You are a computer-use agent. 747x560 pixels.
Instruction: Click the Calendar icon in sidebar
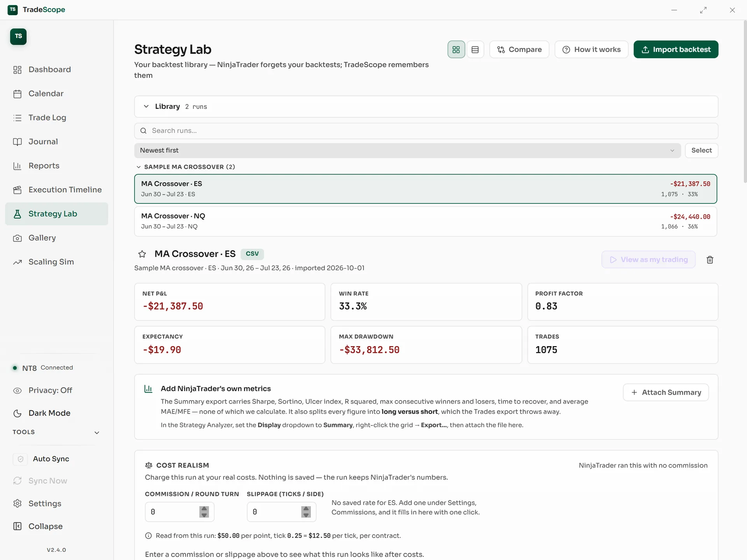point(18,94)
